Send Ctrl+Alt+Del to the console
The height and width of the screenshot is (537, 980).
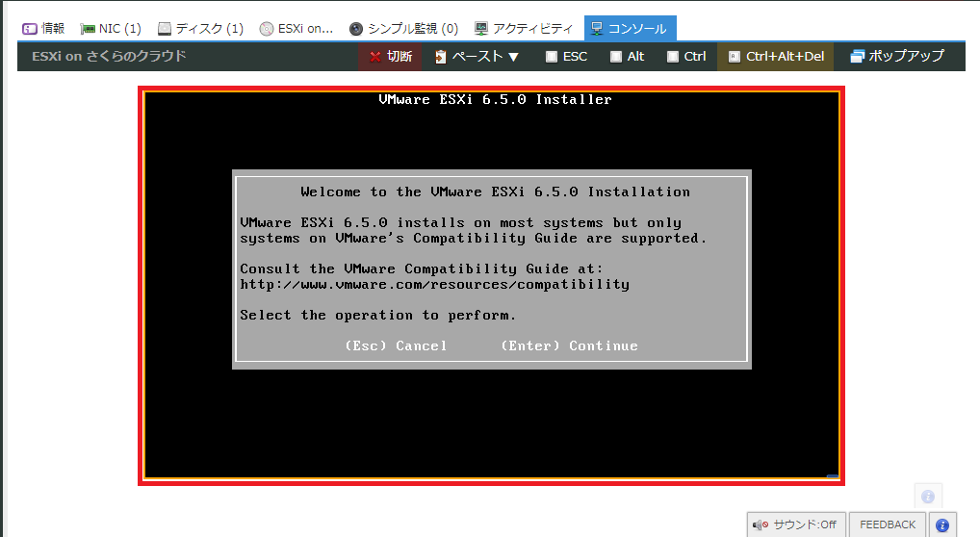[776, 57]
